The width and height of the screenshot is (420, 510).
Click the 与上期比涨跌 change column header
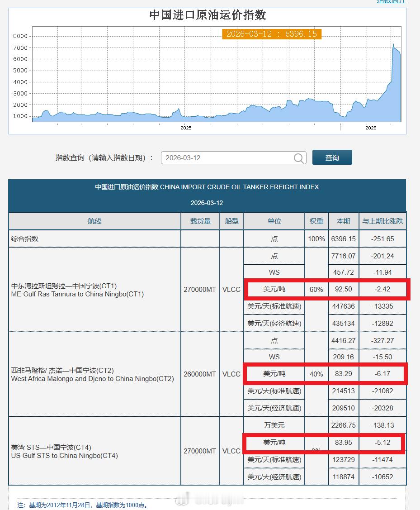click(382, 221)
